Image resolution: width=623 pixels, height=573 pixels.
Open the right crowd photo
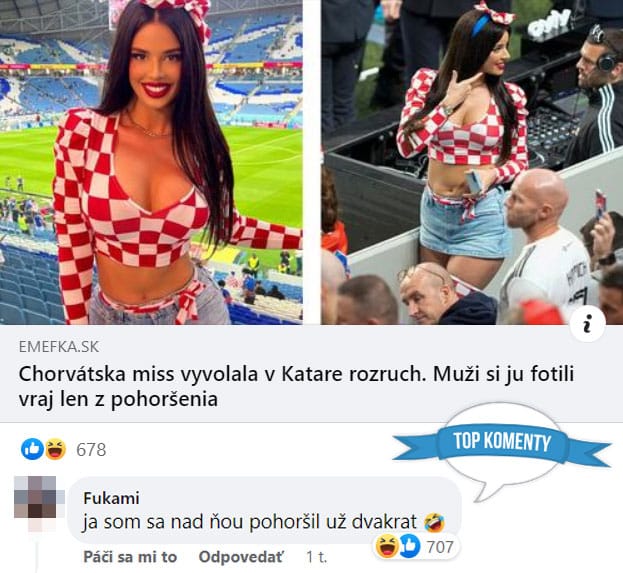472,162
